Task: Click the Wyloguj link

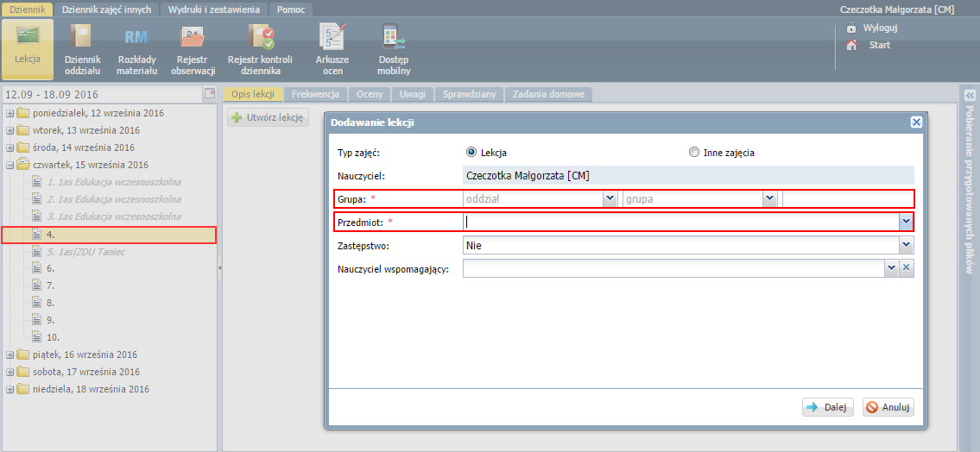Action: (x=880, y=28)
